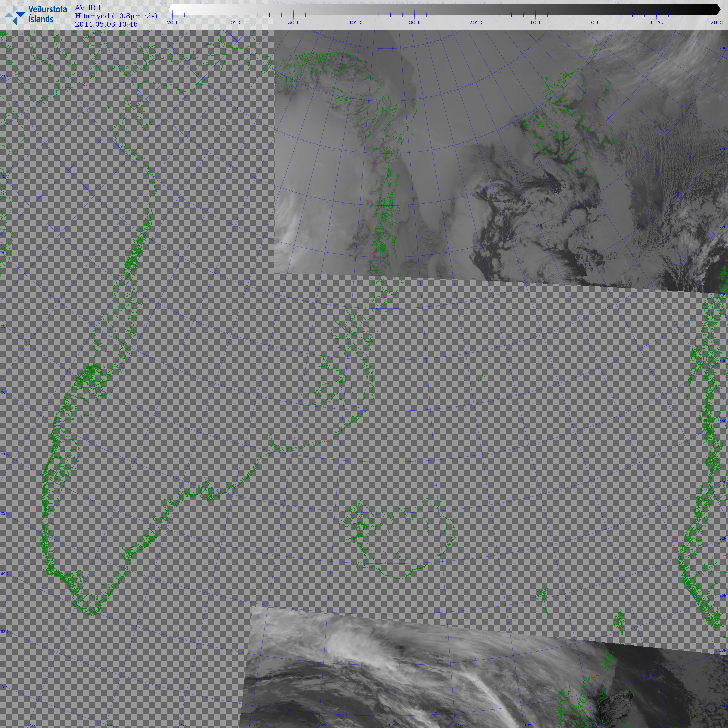Click the 58N latitude label on left edge
This screenshot has width=728, height=728.
(4, 632)
